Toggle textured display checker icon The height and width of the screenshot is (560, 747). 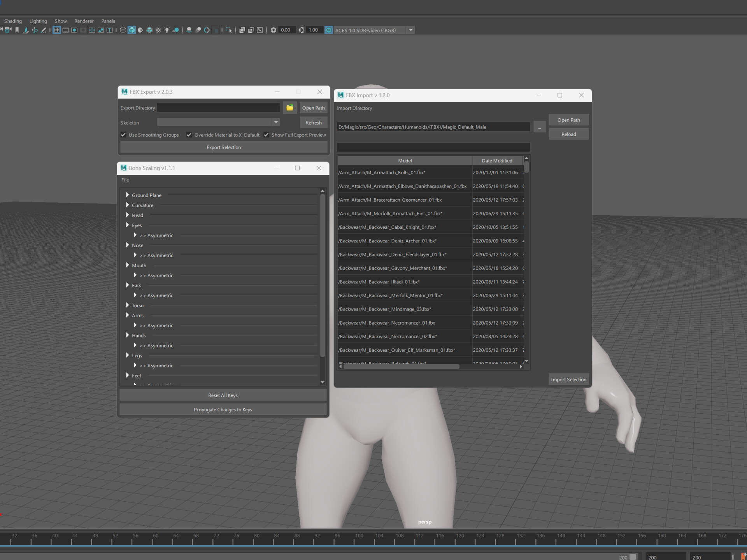click(158, 30)
